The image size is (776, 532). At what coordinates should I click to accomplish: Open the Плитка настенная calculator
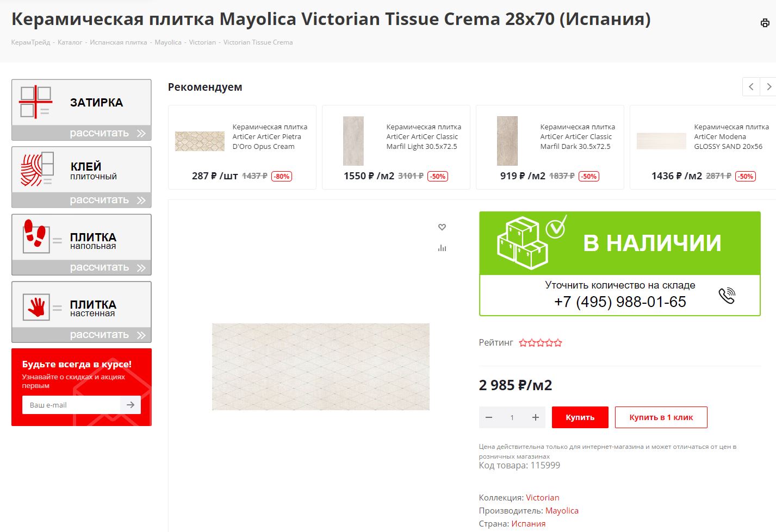coord(82,312)
